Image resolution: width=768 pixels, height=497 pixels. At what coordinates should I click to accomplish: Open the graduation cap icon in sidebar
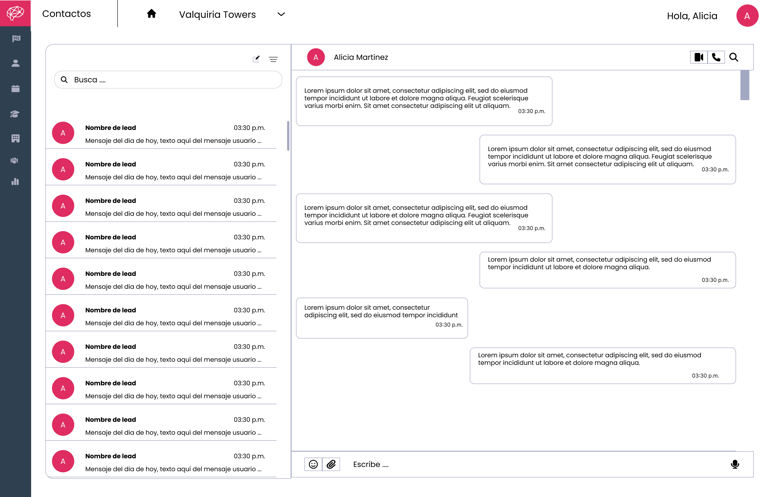(15, 114)
